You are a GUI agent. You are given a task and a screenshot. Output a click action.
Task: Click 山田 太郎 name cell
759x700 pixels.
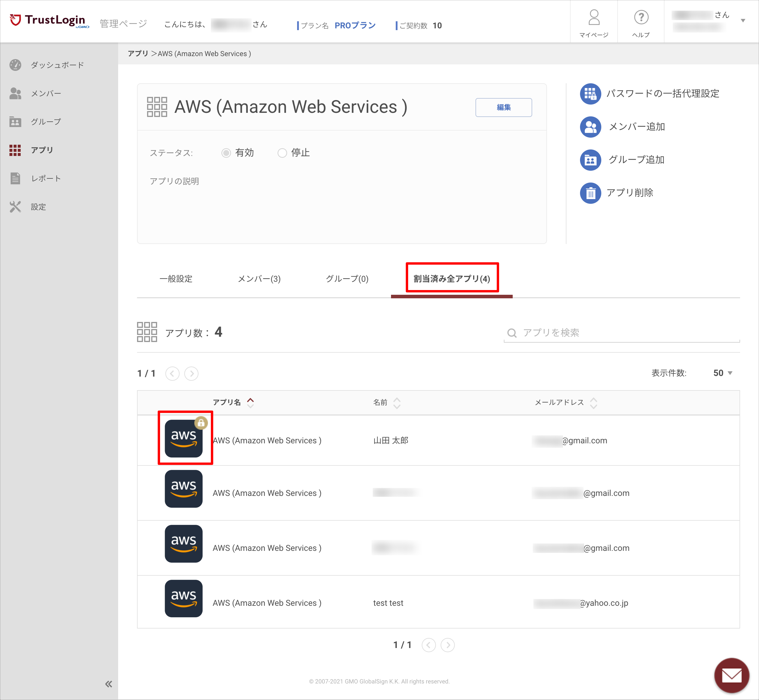[x=390, y=441]
